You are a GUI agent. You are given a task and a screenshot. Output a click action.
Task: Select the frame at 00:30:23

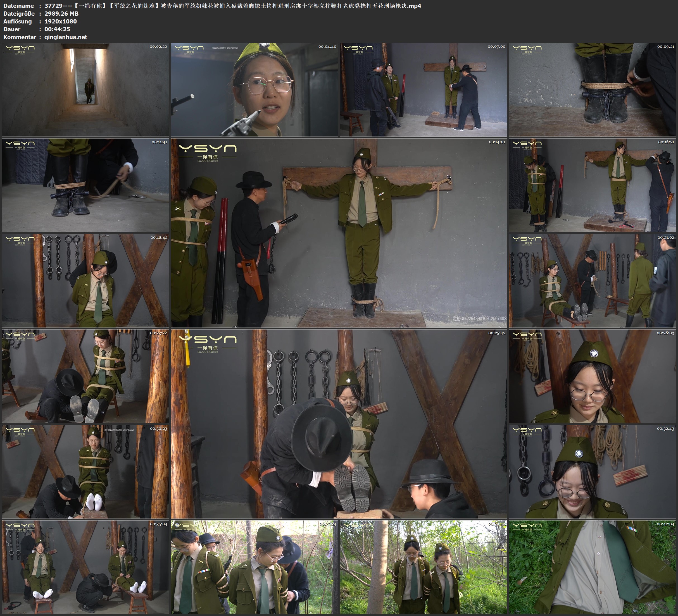click(x=85, y=472)
